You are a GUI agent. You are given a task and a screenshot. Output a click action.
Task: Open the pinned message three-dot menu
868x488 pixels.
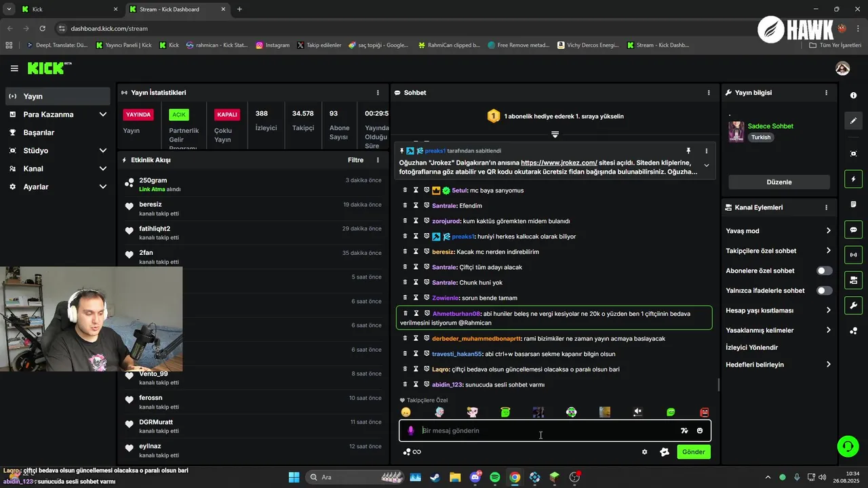(706, 151)
